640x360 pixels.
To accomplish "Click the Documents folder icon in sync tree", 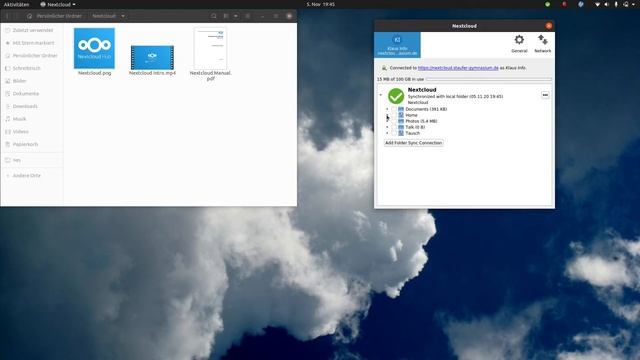I will 401,109.
